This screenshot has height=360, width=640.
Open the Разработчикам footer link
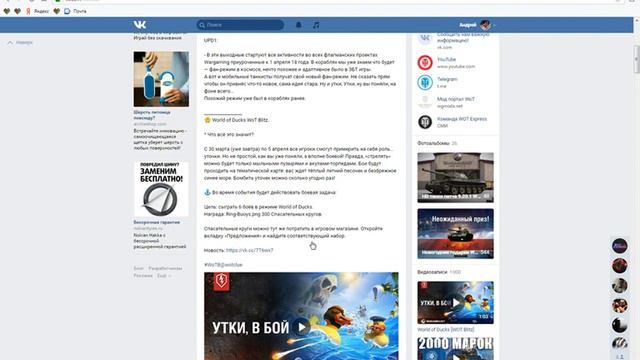[165, 269]
